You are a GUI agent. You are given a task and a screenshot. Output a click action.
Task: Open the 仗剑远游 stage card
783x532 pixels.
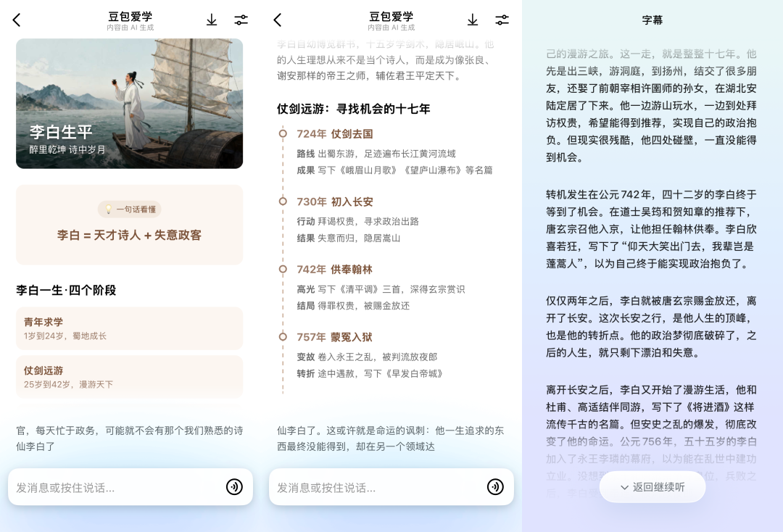[129, 377]
